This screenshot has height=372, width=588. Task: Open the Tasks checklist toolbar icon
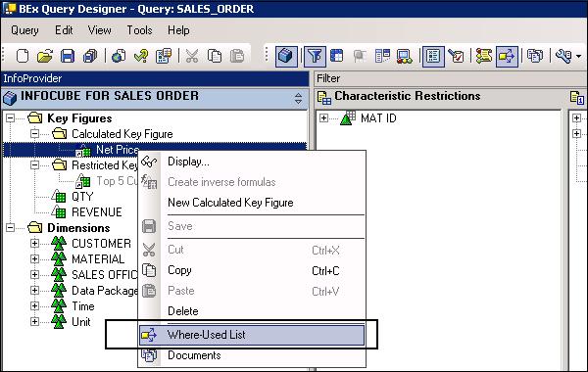[x=456, y=57]
